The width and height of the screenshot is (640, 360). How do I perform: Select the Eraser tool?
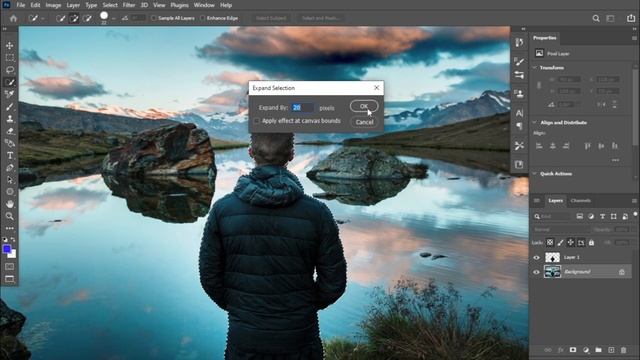(x=9, y=131)
